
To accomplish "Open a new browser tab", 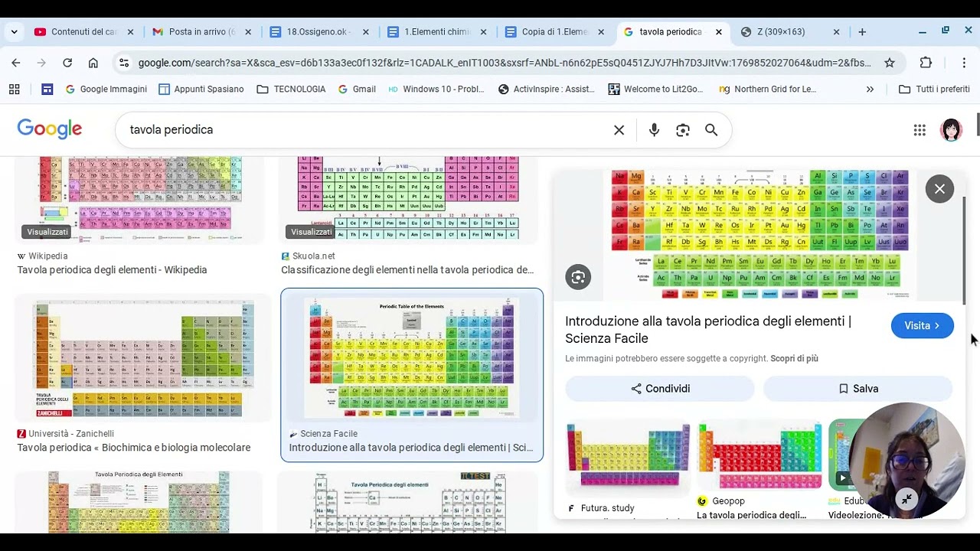I will pos(862,32).
